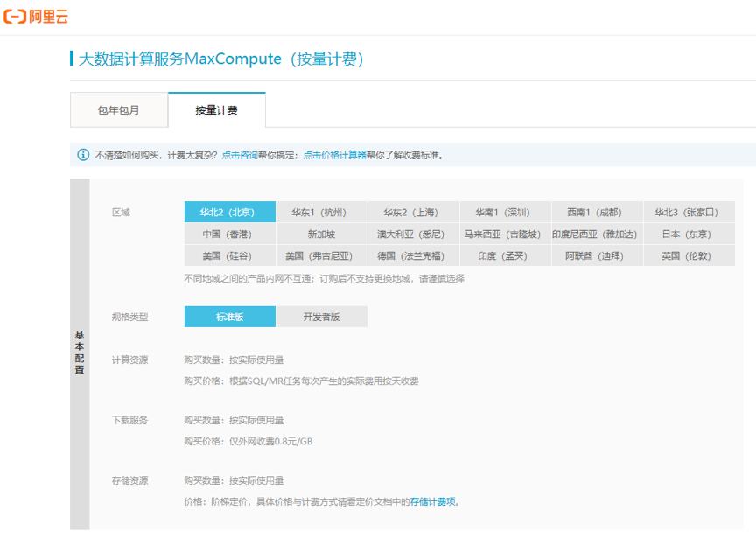
Task: Click the text 价格：阶梯定价
Action: 215,502
